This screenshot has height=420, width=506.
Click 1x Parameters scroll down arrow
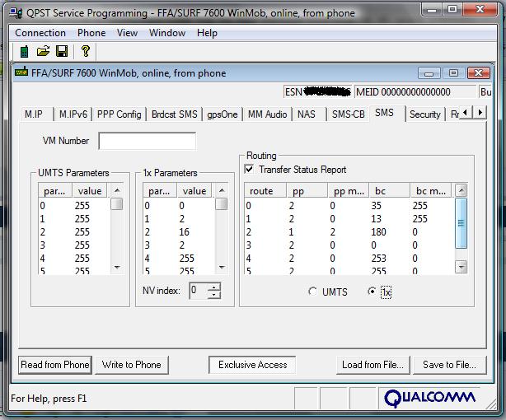(222, 267)
